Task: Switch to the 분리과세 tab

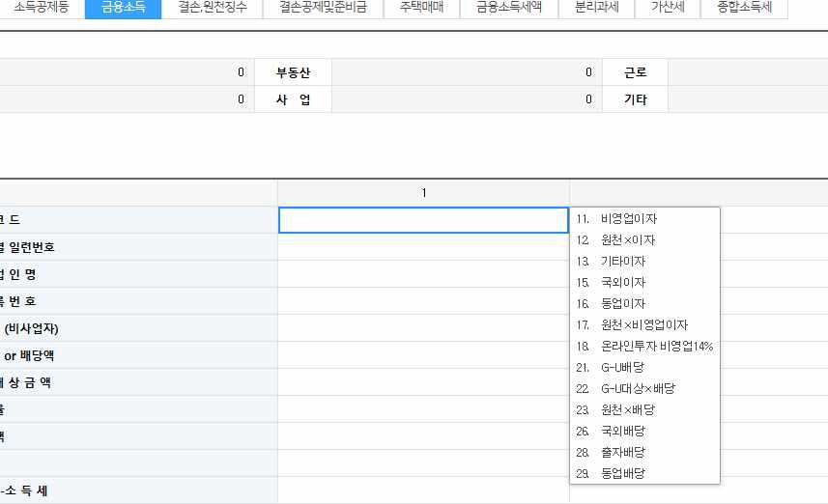Action: coord(596,8)
